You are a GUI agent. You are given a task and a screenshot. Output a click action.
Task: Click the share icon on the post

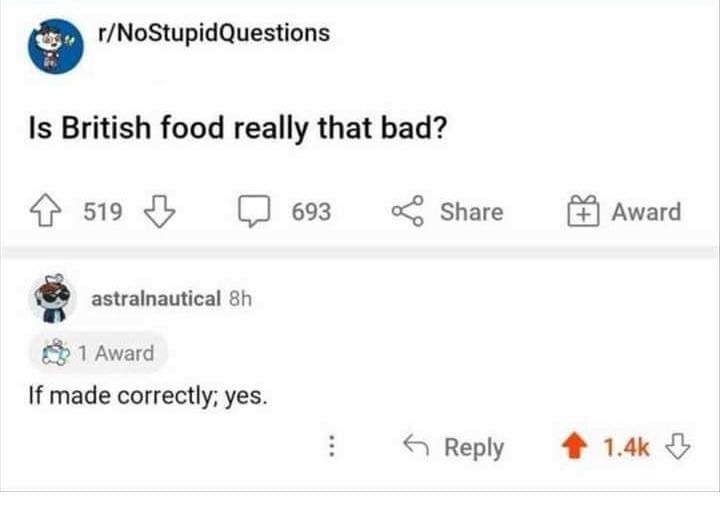405,212
